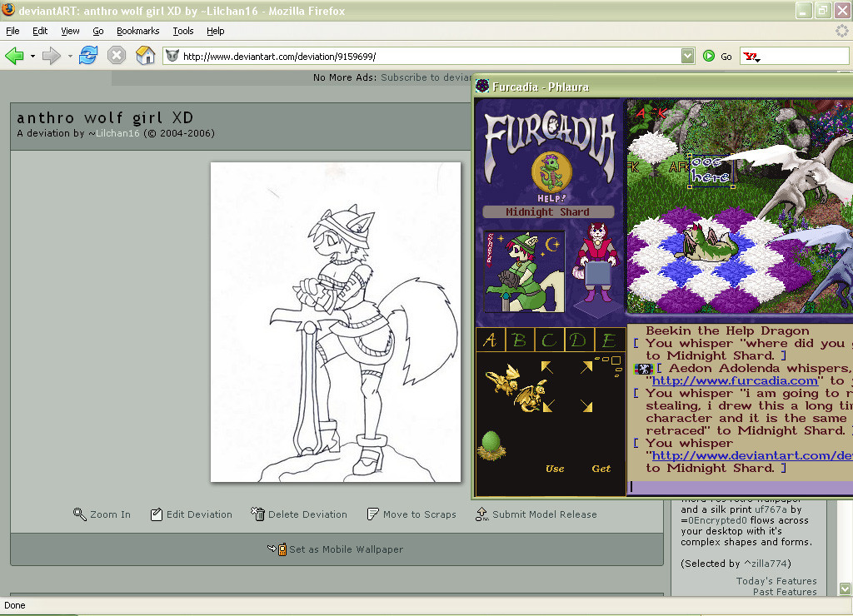Screen dimensions: 853x616
Task: Expand the address bar URL history dropdown
Action: pyautogui.click(x=687, y=56)
